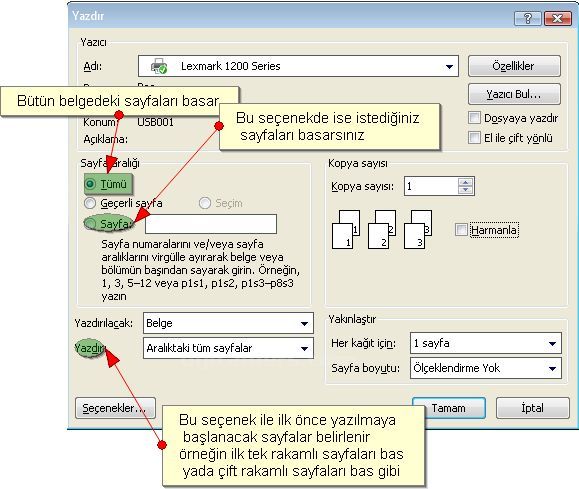Open the printer name dropdown
Image resolution: width=579 pixels, height=489 pixels.
click(x=449, y=66)
